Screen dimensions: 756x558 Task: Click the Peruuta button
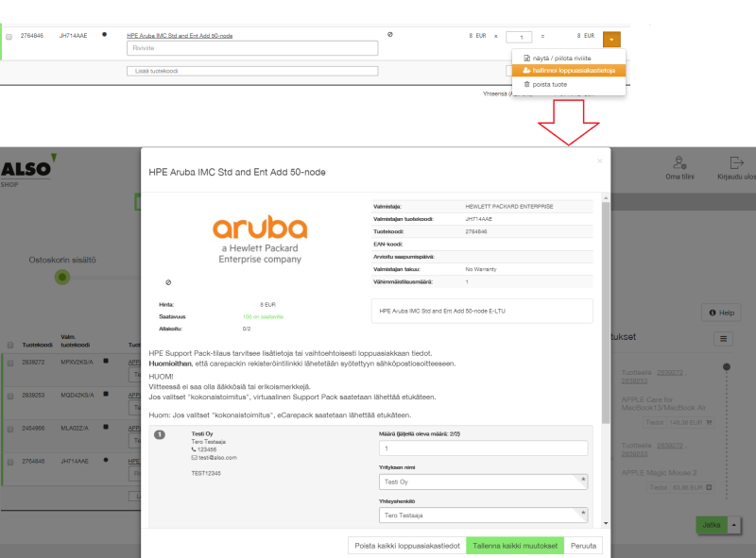click(583, 546)
